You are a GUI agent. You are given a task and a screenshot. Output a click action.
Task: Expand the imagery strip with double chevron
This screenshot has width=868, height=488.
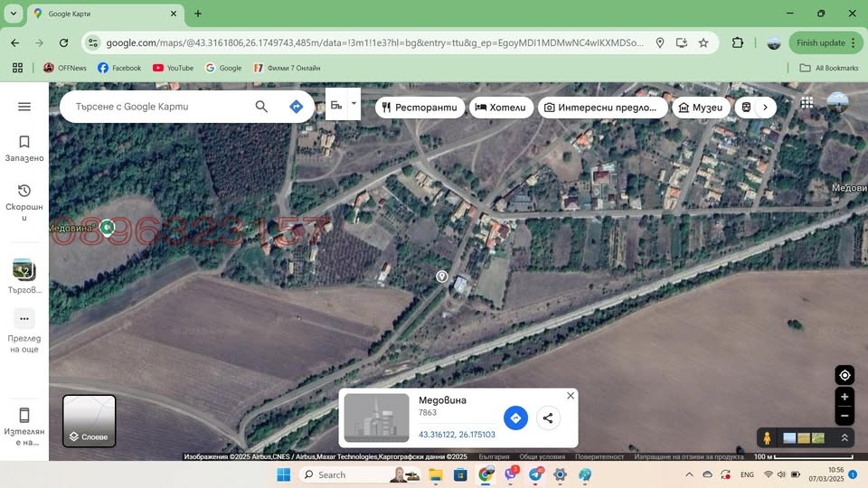[844, 437]
